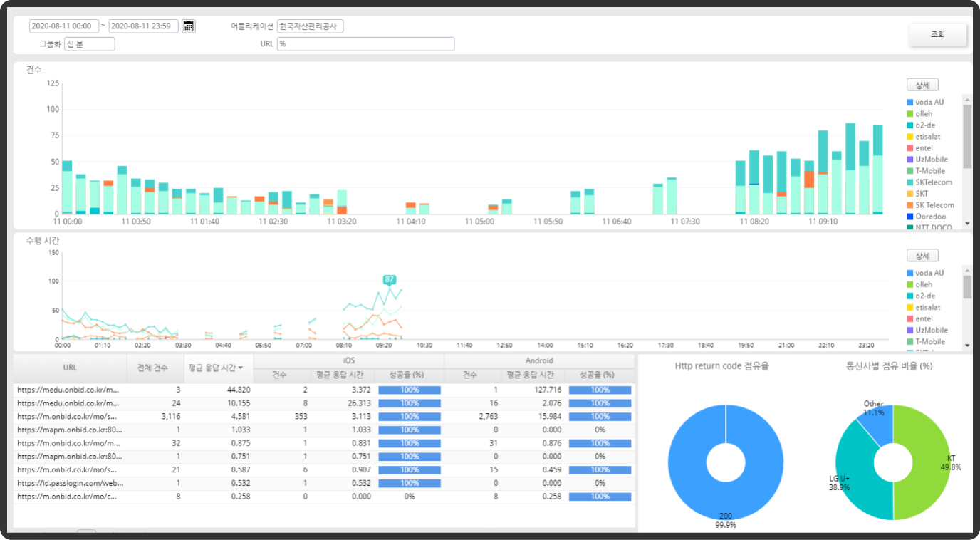Open 상세 details for the 건수 chart
This screenshot has height=540, width=980.
[x=922, y=85]
